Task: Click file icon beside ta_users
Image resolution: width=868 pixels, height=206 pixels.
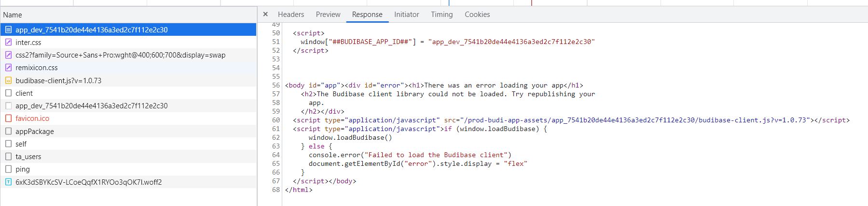Action: tap(8, 156)
